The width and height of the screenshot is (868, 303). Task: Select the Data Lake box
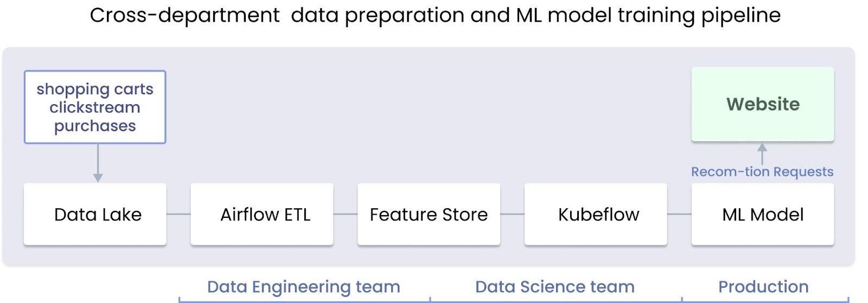pyautogui.click(x=95, y=214)
